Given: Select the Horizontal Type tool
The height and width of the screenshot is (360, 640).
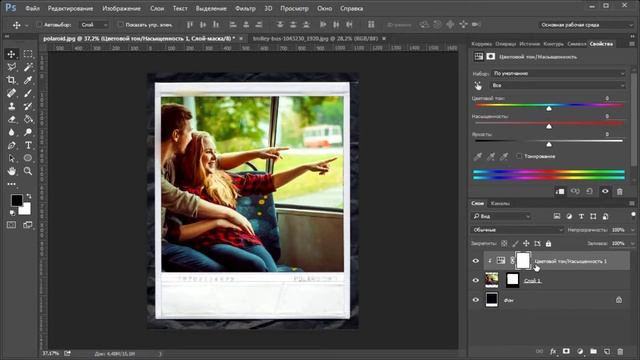Looking at the screenshot, I should [x=28, y=145].
